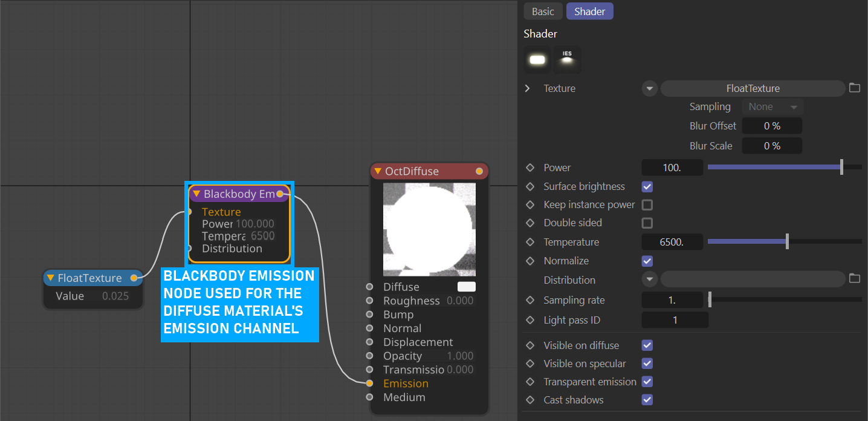The image size is (868, 421).
Task: Uncheck the Cast shadows option
Action: point(647,400)
